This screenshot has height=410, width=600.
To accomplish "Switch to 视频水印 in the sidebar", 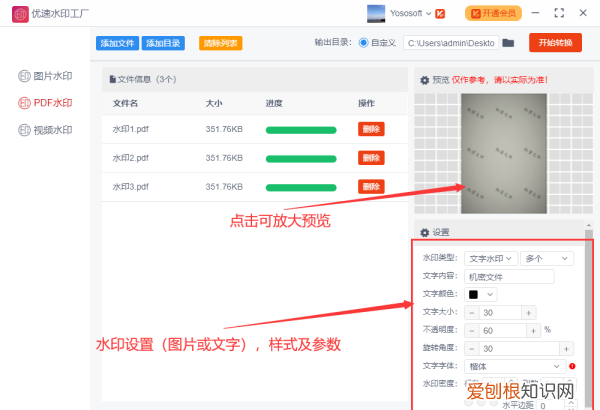I will (x=45, y=130).
